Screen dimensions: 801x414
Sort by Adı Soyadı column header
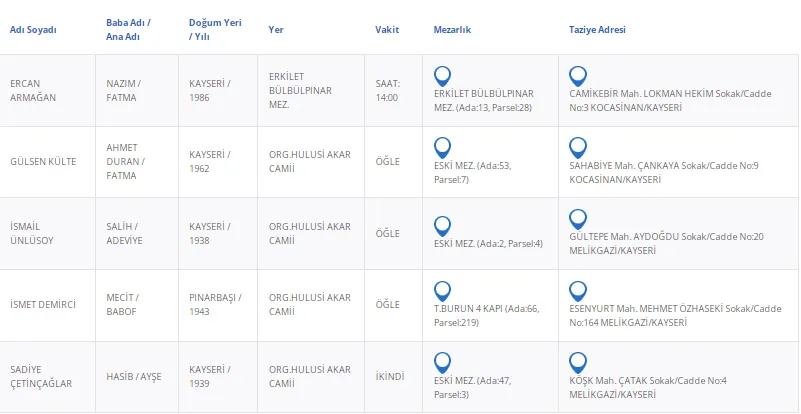pyautogui.click(x=33, y=30)
